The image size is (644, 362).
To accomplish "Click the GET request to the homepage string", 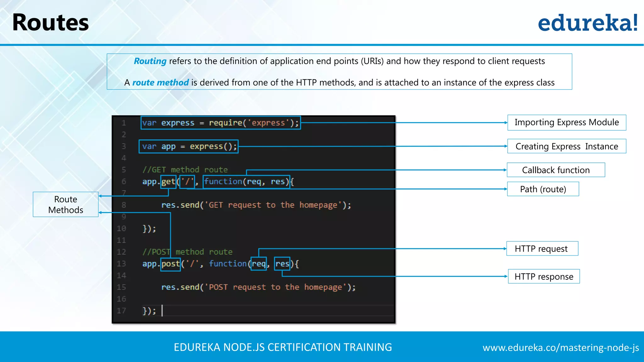I will 273,205.
